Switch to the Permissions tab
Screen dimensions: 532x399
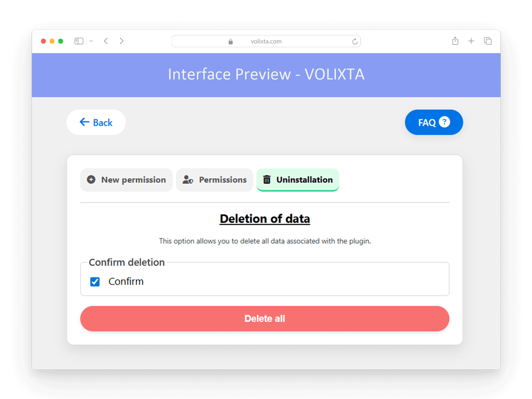pyautogui.click(x=214, y=180)
